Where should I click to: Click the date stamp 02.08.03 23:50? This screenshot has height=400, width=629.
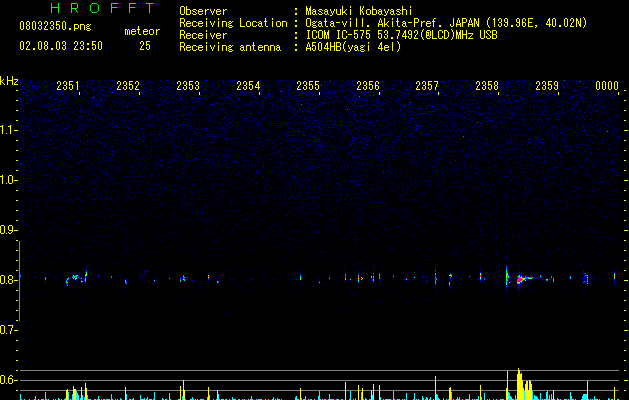pyautogui.click(x=61, y=46)
